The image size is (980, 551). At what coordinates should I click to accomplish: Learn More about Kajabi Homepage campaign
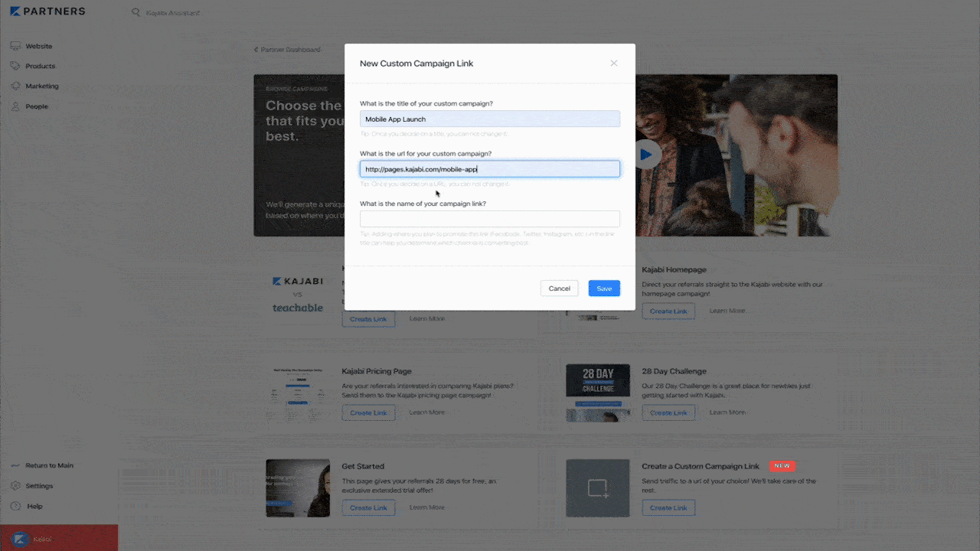point(727,311)
